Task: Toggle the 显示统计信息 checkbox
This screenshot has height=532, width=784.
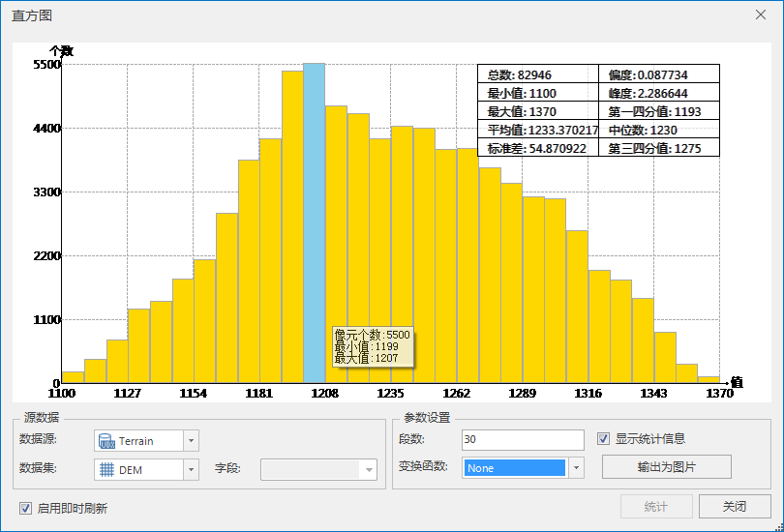Action: point(604,438)
